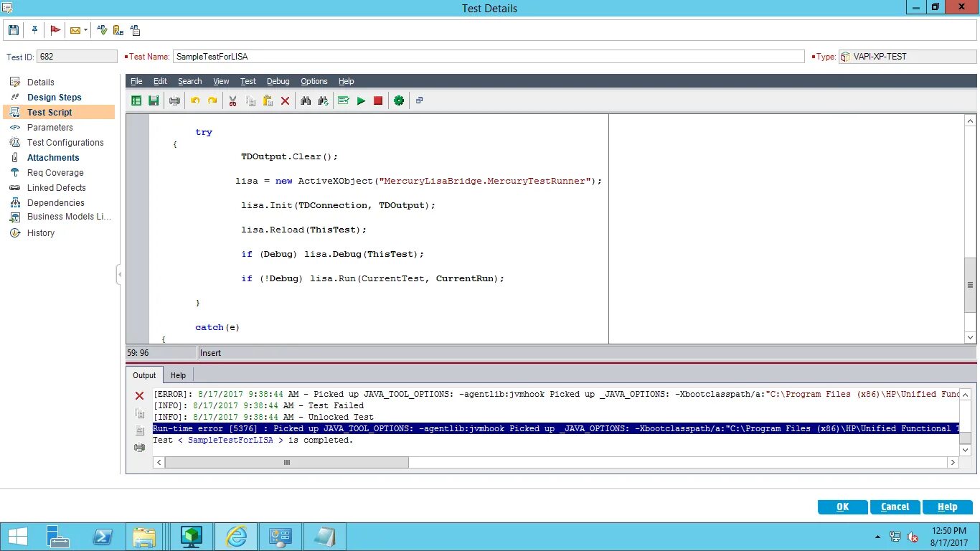980x551 pixels.
Task: Click the OK button
Action: [x=842, y=507]
